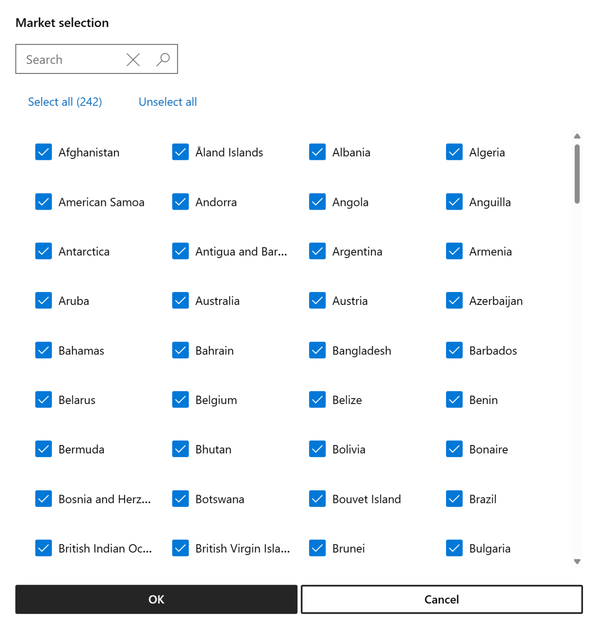This screenshot has width=600, height=628.
Task: Uncheck the Aruba checkbox
Action: (43, 300)
